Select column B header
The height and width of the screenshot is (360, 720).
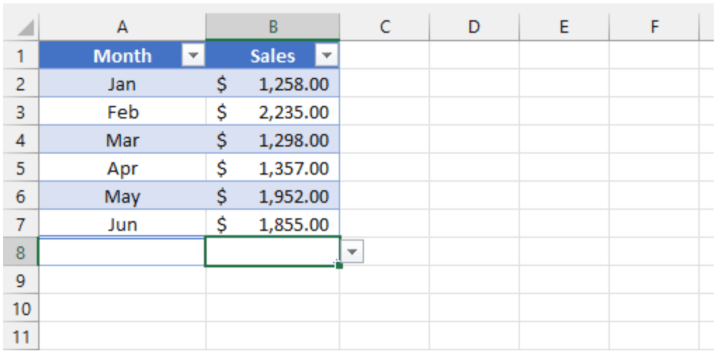[273, 27]
